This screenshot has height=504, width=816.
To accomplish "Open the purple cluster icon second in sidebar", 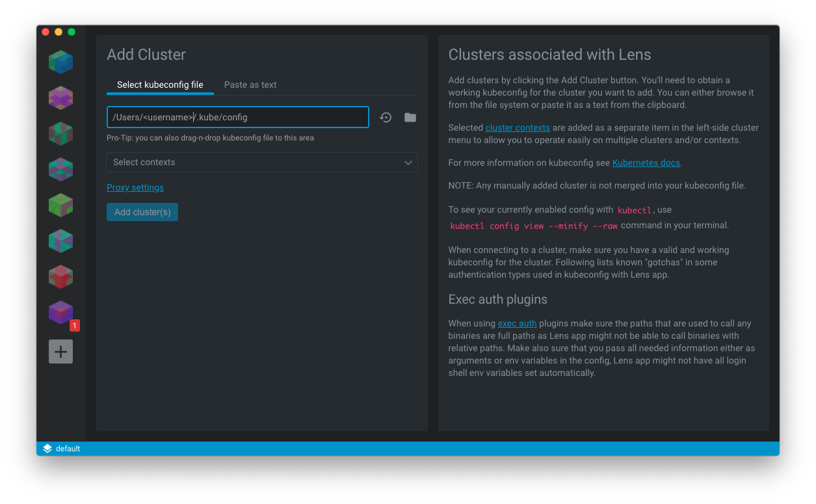I will 60,98.
